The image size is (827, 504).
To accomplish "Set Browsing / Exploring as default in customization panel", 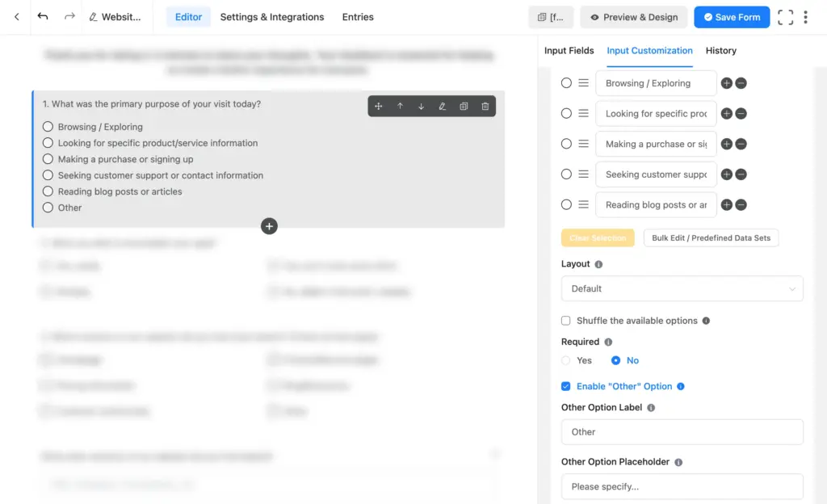I will pyautogui.click(x=566, y=83).
